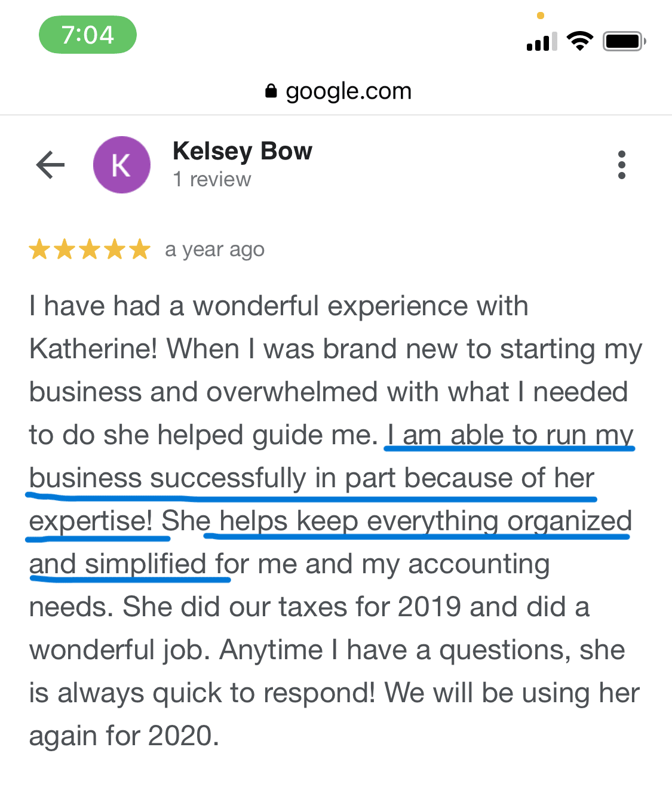This screenshot has height=787, width=672.
Task: Click the word "Katherine!" in the review
Action: [93, 349]
